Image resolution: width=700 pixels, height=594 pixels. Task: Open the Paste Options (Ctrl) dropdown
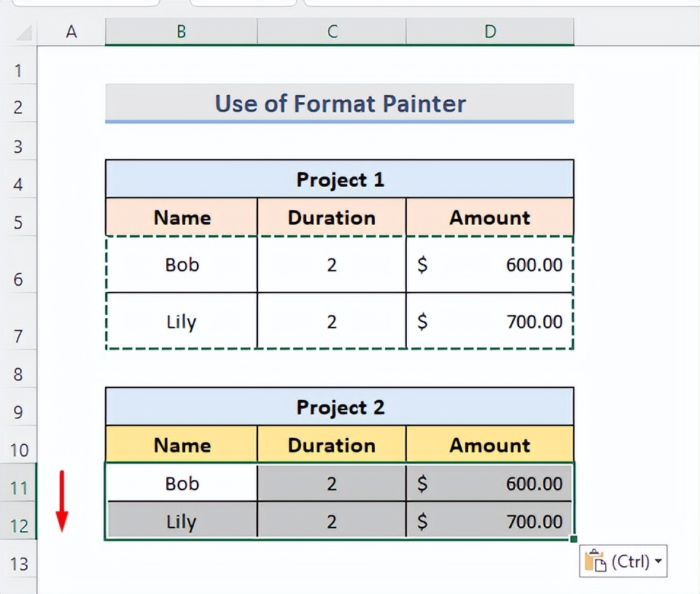tap(623, 561)
